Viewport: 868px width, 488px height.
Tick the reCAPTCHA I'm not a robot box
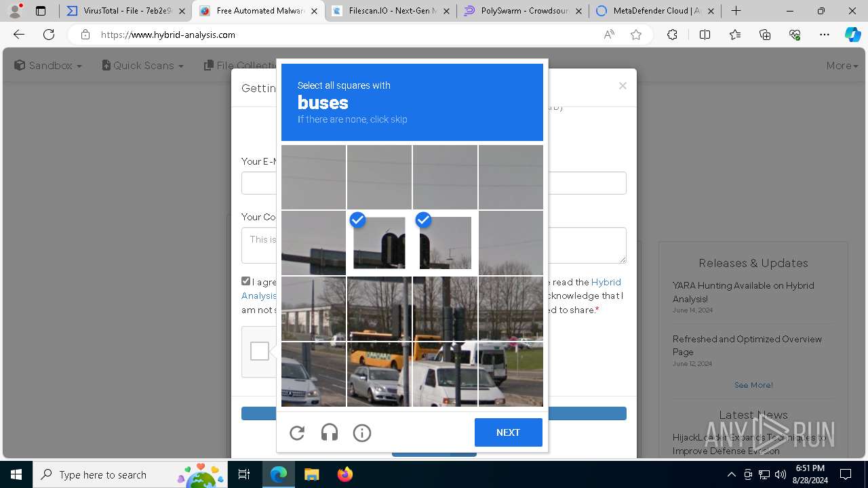[259, 351]
